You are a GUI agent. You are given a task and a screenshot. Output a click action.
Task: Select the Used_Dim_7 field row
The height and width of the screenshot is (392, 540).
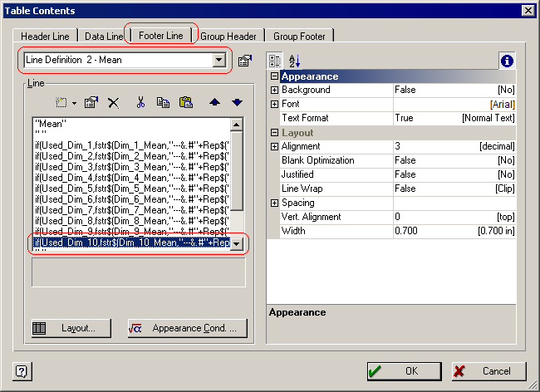pos(132,210)
